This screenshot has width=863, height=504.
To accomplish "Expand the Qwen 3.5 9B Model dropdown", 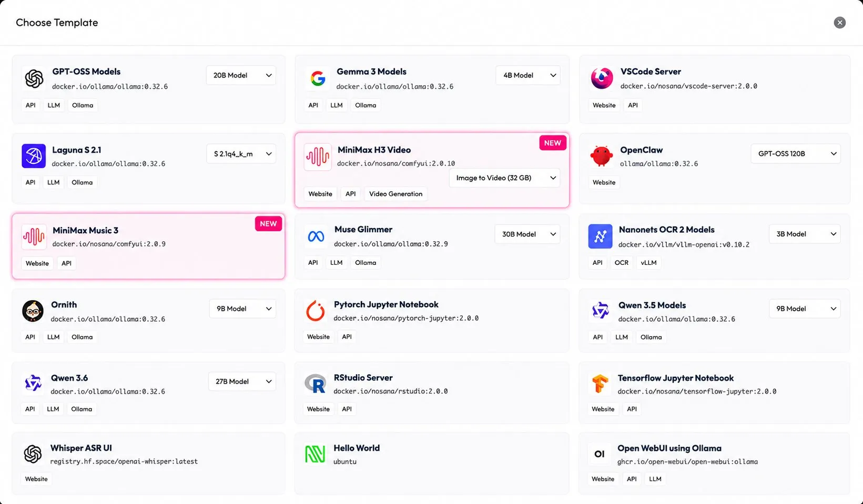I will (805, 308).
